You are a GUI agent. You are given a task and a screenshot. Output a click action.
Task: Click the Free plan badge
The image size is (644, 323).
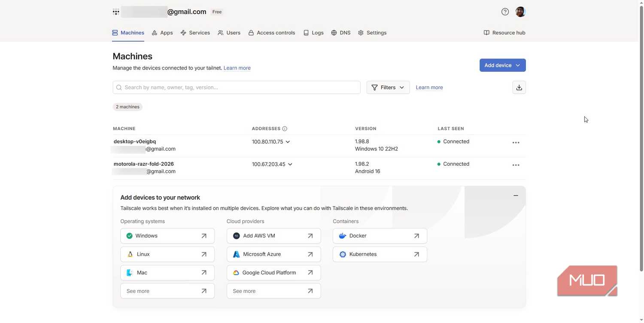(217, 12)
